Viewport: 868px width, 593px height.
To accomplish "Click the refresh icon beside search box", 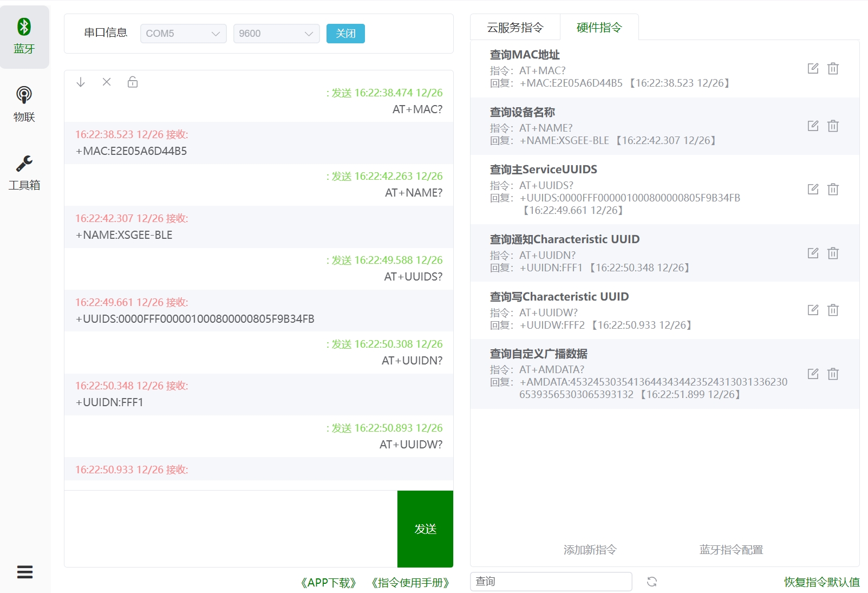I will point(652,582).
